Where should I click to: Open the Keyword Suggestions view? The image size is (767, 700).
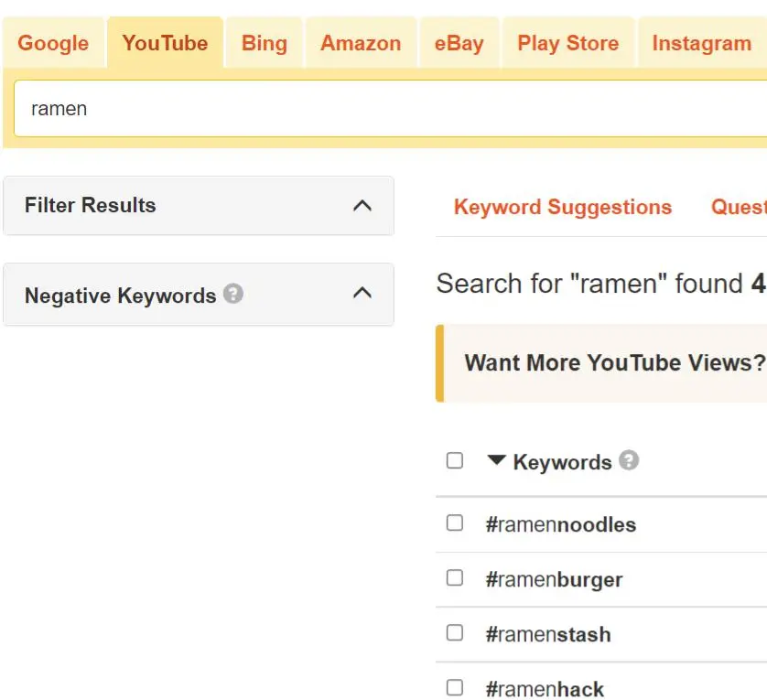tap(562, 207)
